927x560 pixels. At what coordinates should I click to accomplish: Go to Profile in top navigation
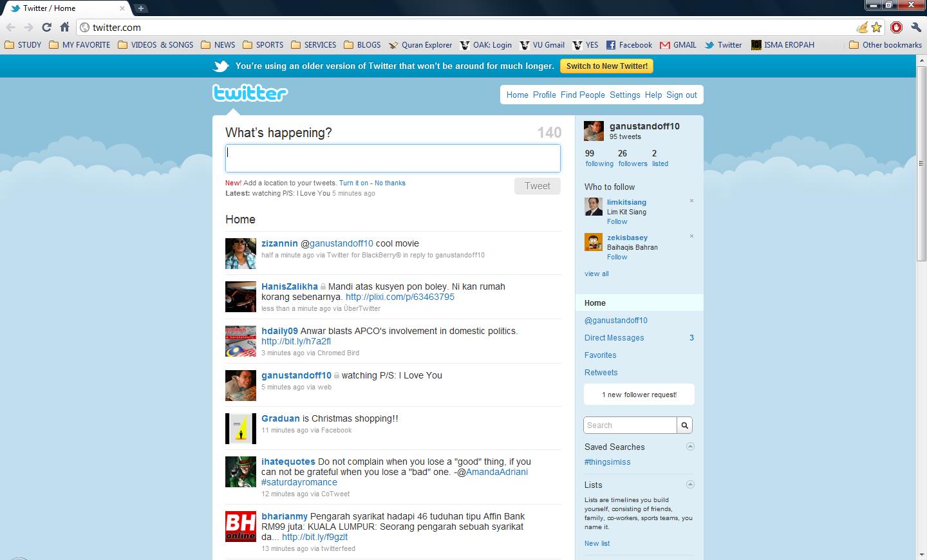coord(545,95)
